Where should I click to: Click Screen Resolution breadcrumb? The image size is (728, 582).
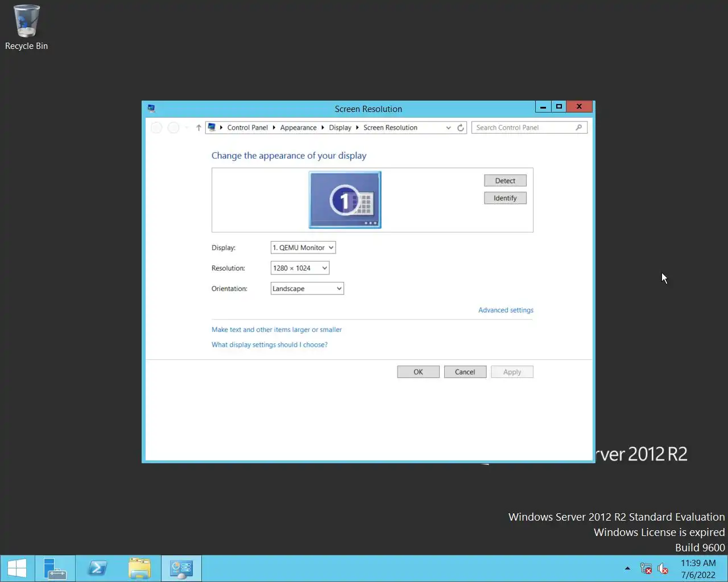coord(390,127)
